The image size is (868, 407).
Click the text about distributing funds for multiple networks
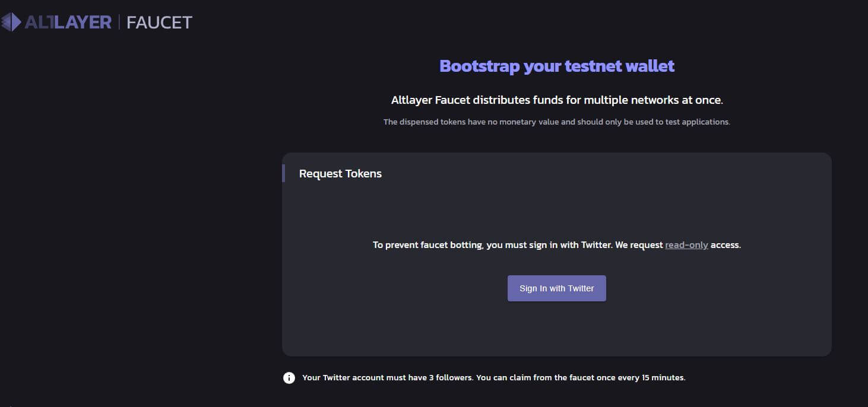point(557,100)
